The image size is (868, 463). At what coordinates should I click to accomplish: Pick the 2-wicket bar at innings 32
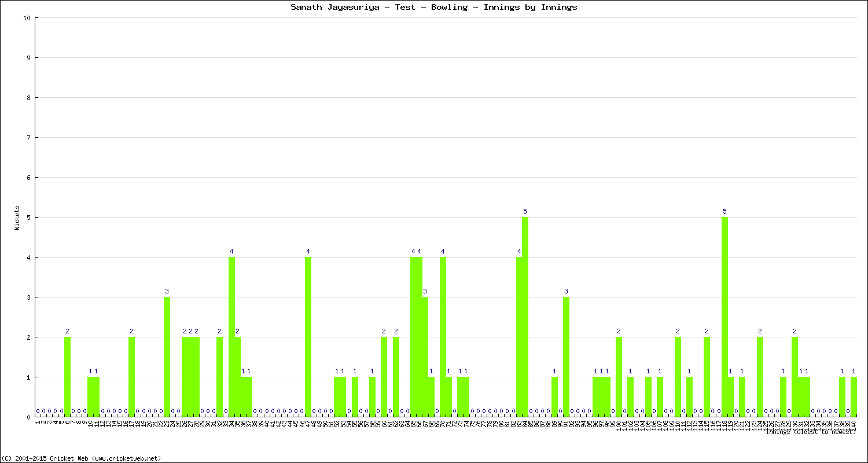click(219, 377)
